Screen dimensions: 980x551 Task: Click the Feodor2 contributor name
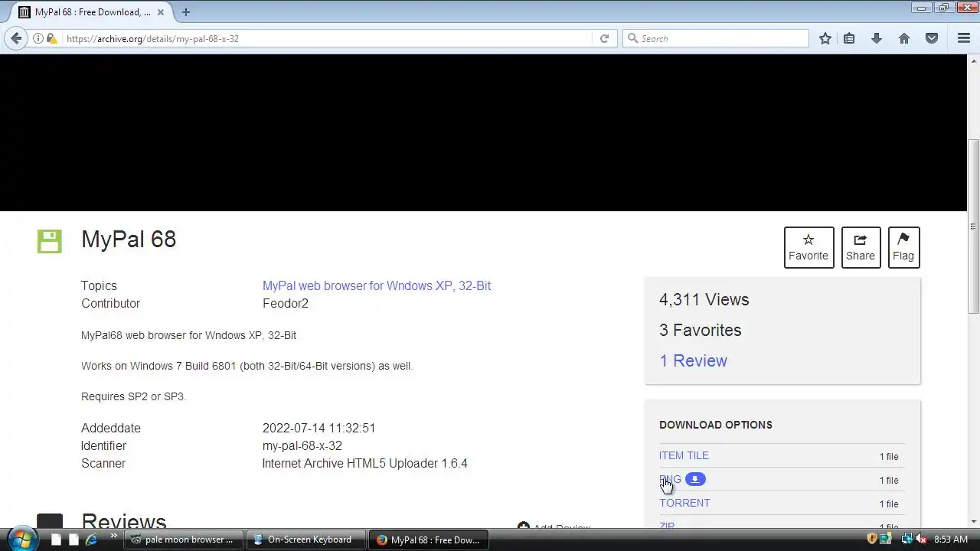pos(286,303)
